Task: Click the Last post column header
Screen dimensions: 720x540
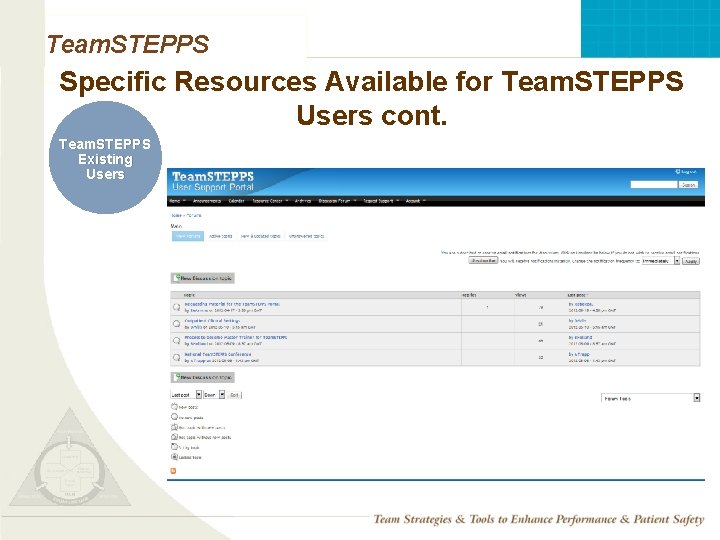Action: pos(577,295)
